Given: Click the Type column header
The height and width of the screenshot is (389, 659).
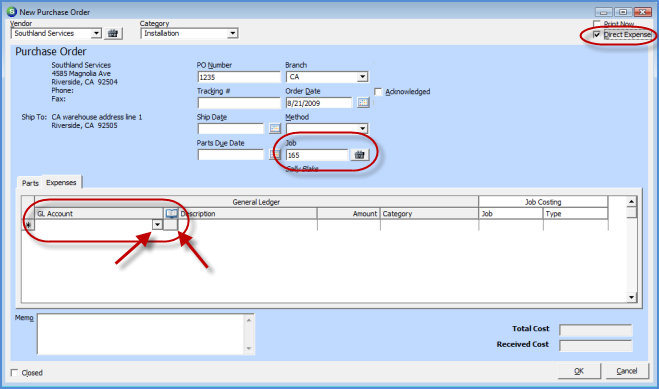Looking at the screenshot, I should [x=575, y=214].
